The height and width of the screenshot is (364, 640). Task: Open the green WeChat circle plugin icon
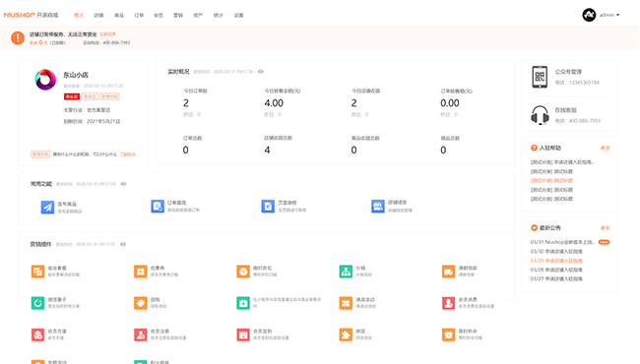[x=37, y=303]
